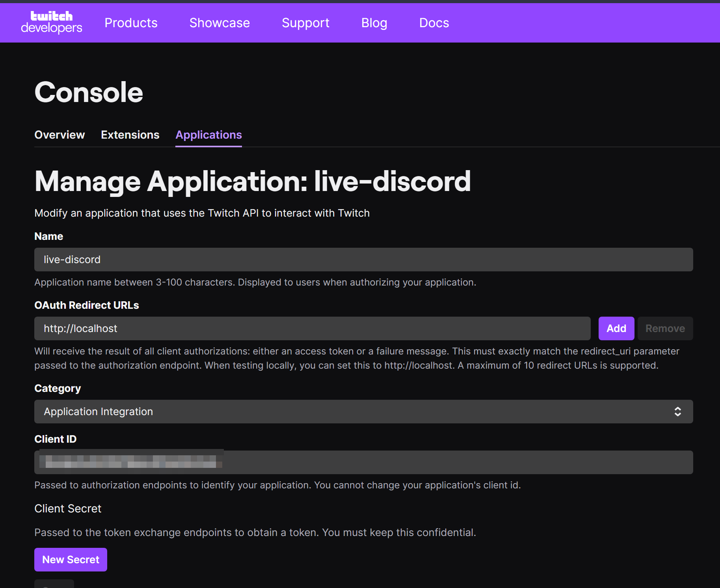This screenshot has height=588, width=720.
Task: Click the Client ID label
Action: (56, 439)
